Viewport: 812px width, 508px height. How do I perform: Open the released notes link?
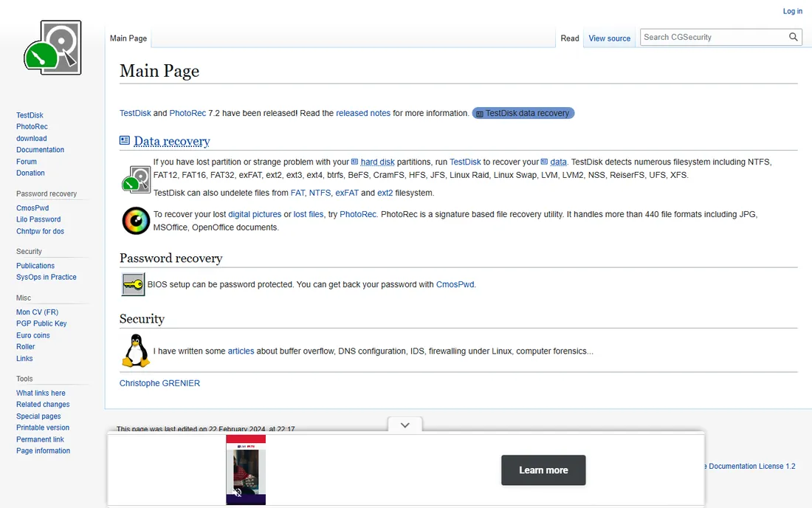(x=363, y=113)
